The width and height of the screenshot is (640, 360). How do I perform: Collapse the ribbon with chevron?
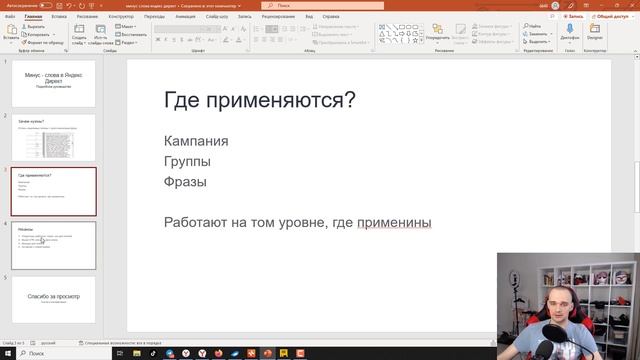(635, 51)
